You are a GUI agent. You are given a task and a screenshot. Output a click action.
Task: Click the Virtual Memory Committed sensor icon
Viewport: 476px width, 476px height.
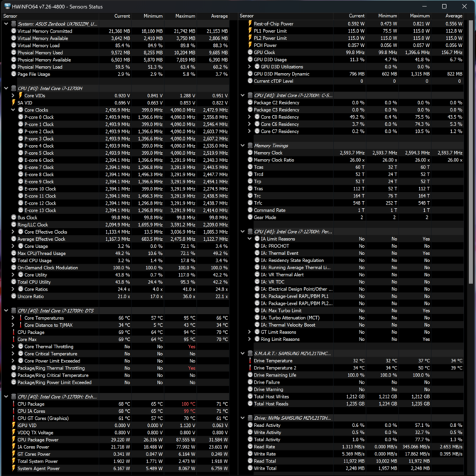click(x=13, y=31)
